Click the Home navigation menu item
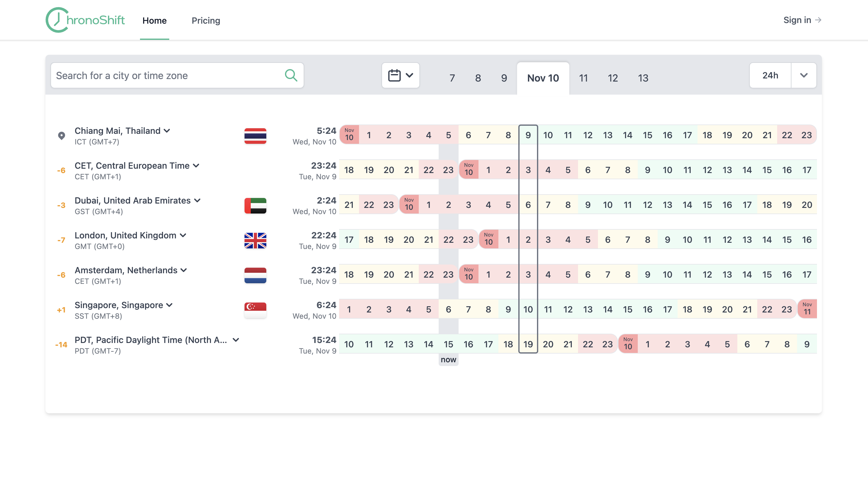 tap(154, 20)
